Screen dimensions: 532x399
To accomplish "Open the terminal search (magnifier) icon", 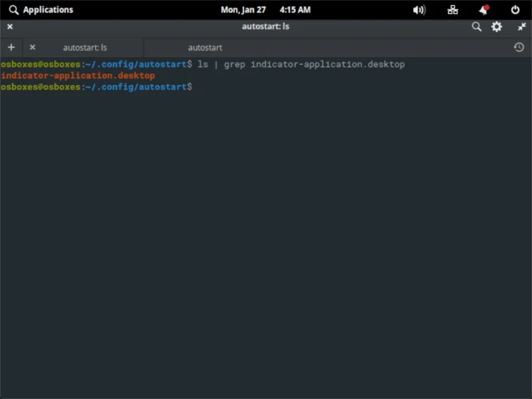I will click(x=476, y=27).
